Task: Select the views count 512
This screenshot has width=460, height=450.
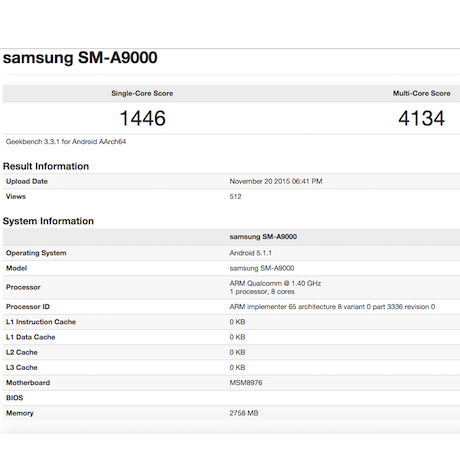Action: [235, 196]
